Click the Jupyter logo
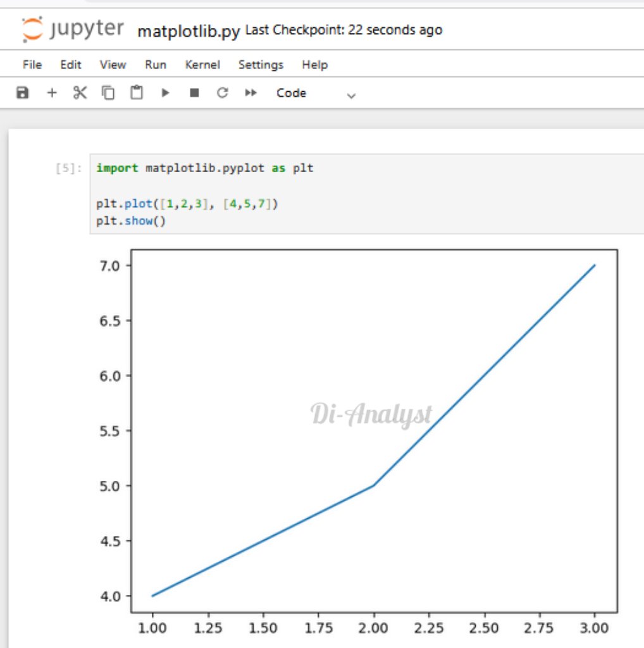 [73, 29]
